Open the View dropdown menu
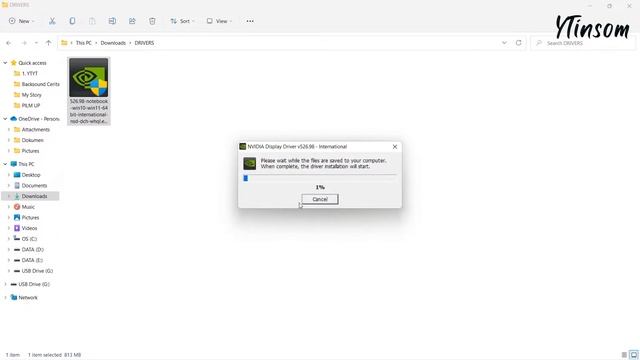Screen dimensions: 640x360 219,21
